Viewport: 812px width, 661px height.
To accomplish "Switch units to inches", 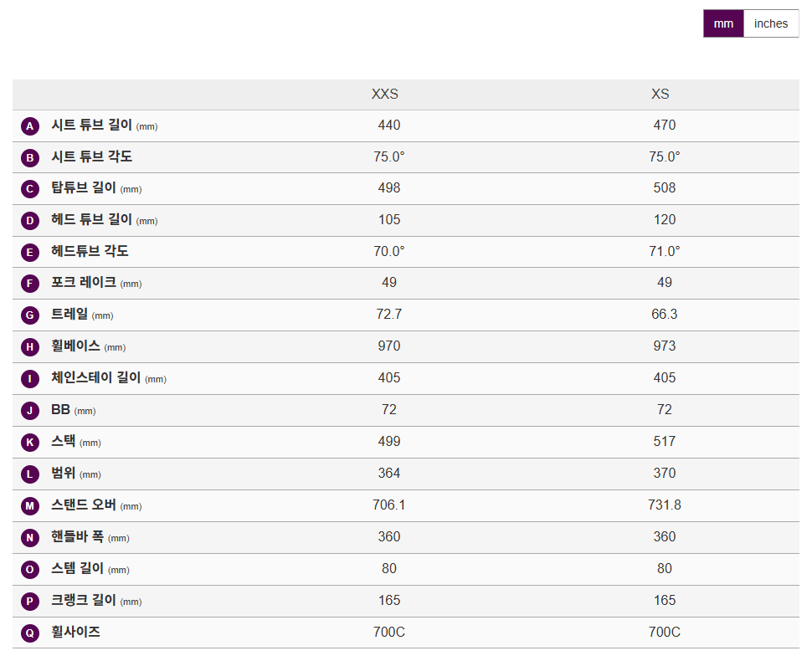I will point(770,23).
